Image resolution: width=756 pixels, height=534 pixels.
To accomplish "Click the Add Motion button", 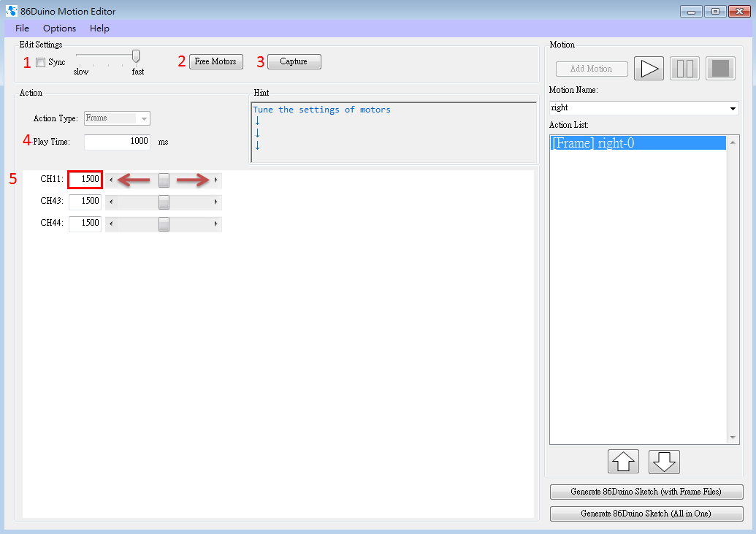I will 592,69.
